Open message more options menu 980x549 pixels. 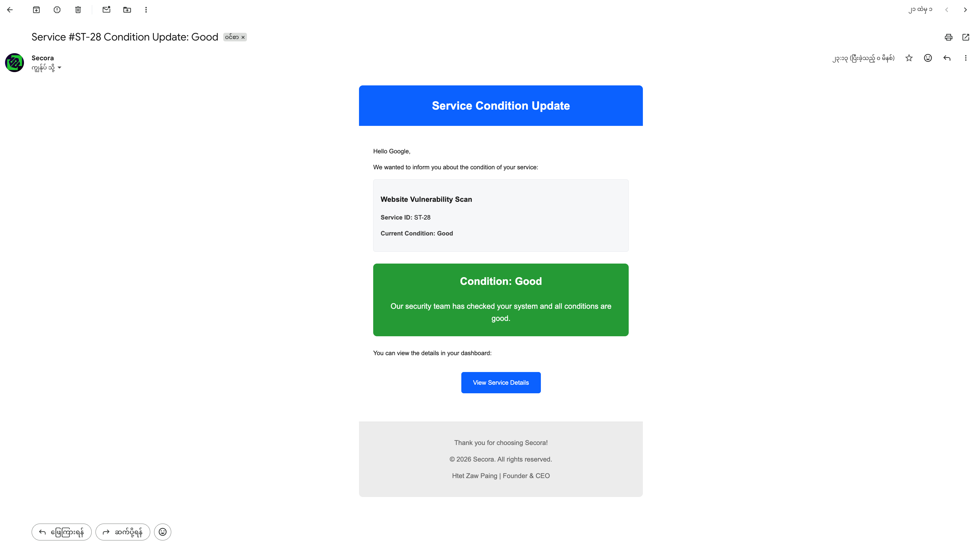coord(966,58)
